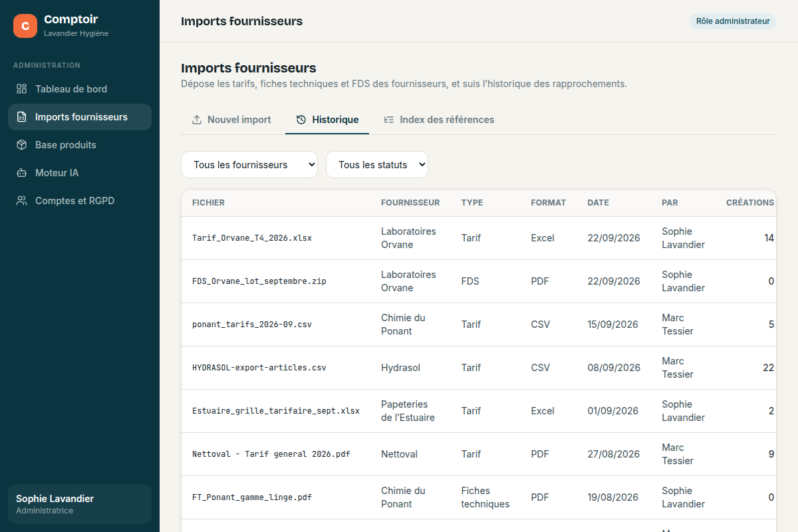This screenshot has height=532, width=798.
Task: Click the Imports fournisseurs file icon
Action: (22, 117)
